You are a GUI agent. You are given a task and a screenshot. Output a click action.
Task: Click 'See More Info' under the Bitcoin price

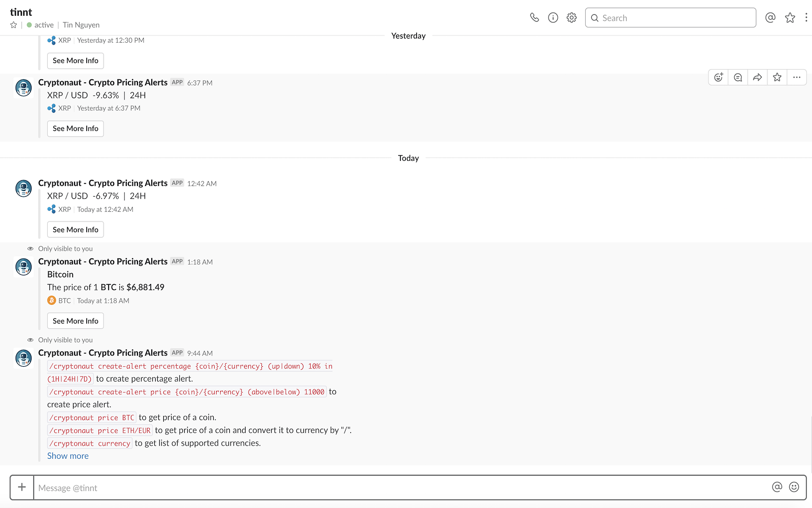point(75,321)
